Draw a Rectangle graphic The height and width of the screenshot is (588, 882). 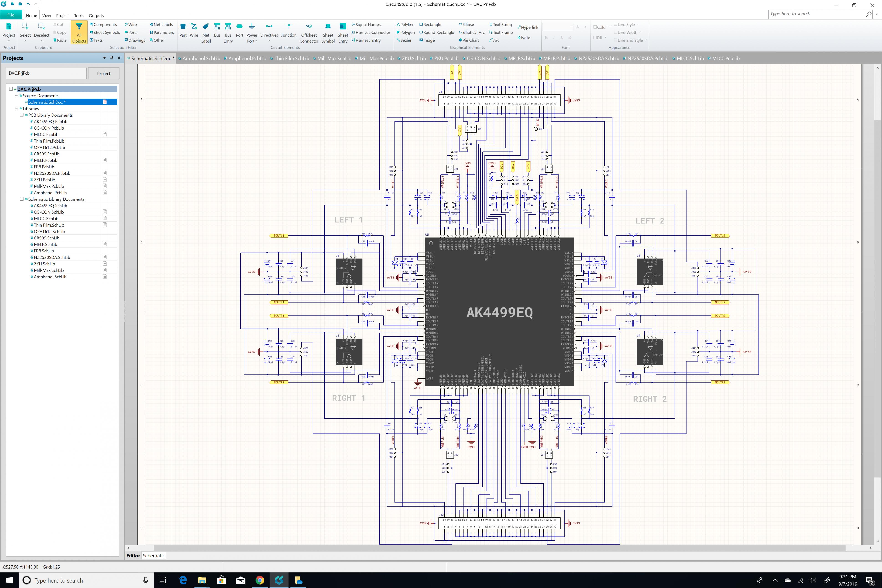(x=430, y=25)
